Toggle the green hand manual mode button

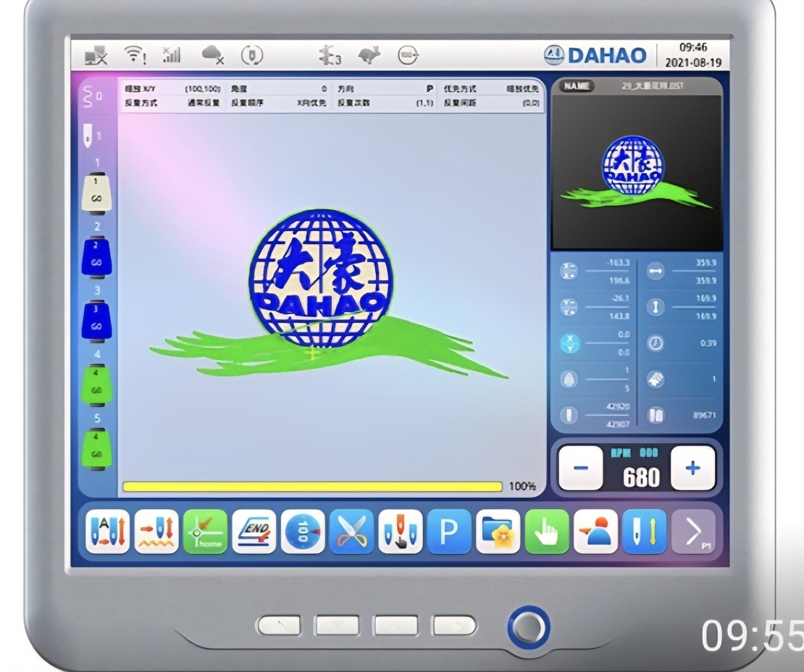547,532
